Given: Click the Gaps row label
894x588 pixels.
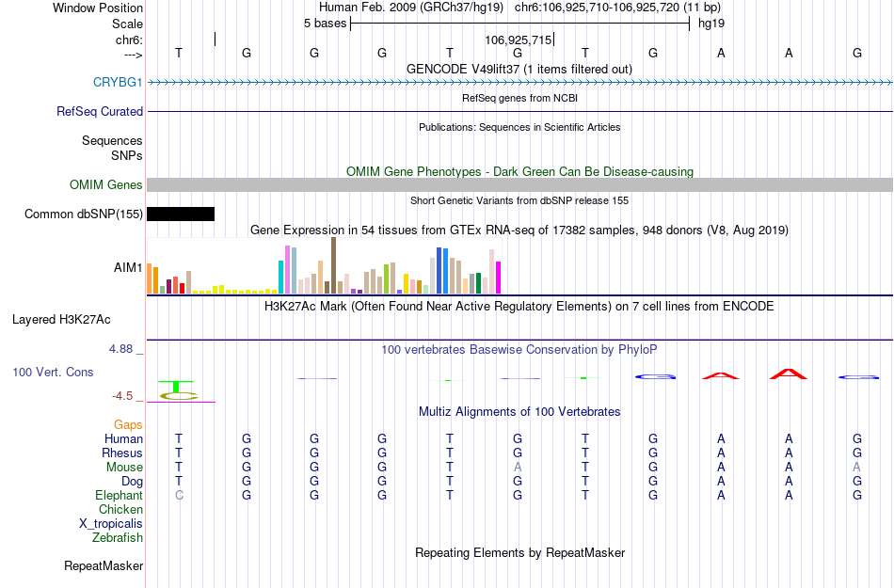Looking at the screenshot, I should (x=128, y=425).
